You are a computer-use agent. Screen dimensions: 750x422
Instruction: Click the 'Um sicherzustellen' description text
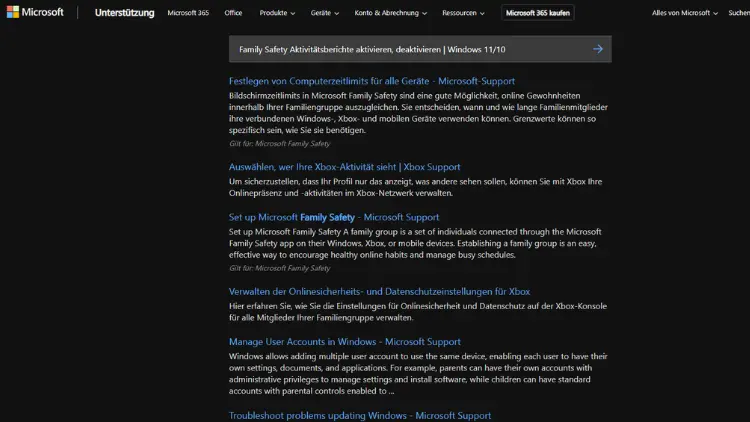click(416, 187)
